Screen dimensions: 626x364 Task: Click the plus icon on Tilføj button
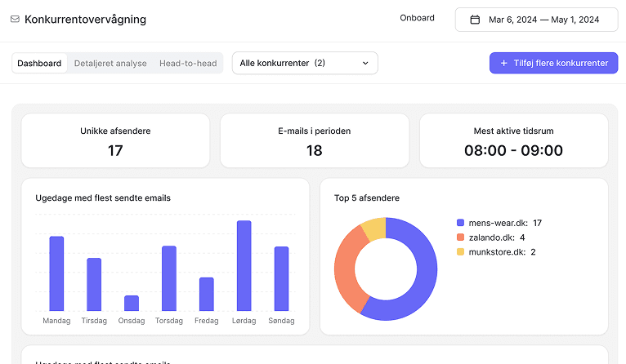[504, 63]
